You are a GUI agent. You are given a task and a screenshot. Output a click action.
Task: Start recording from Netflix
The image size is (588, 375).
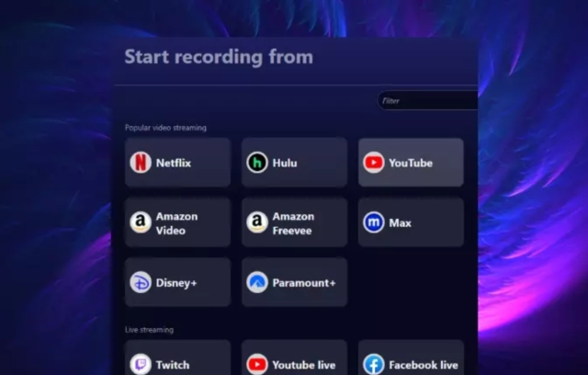click(177, 163)
